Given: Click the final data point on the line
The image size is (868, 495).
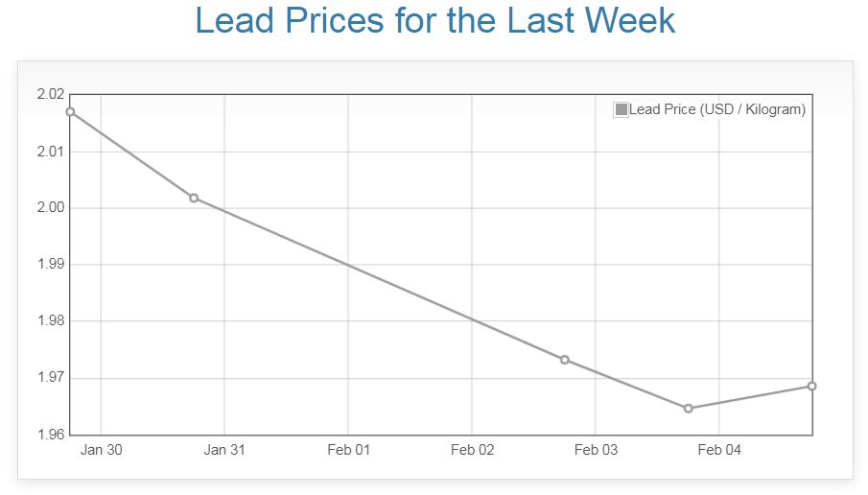Looking at the screenshot, I should (x=811, y=386).
